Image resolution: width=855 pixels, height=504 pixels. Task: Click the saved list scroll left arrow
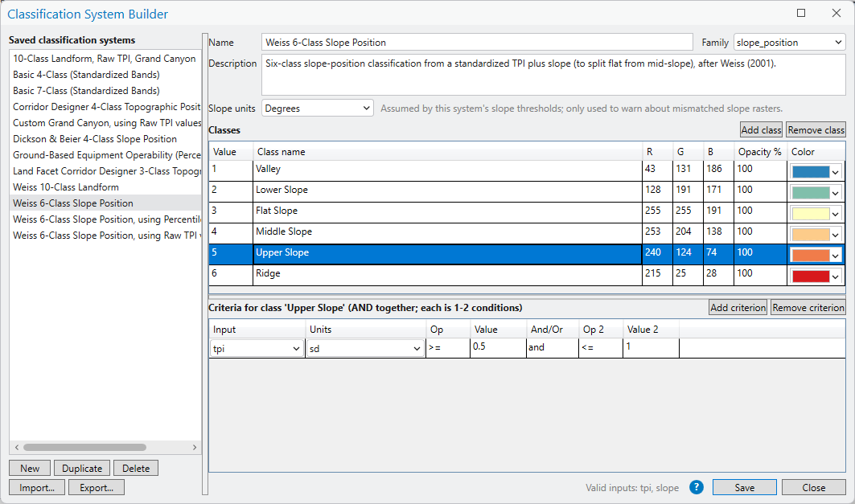click(x=17, y=448)
